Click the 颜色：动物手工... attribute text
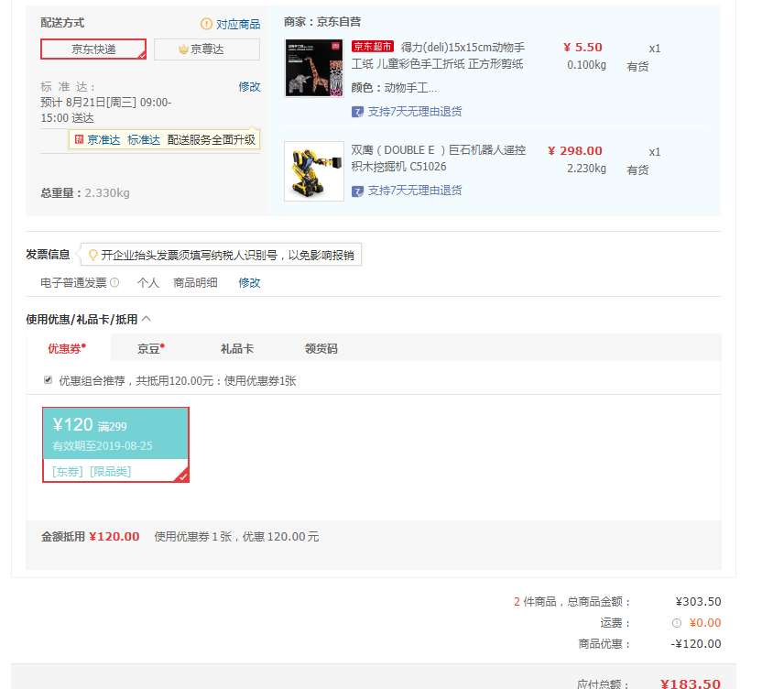Screen dimensions: 784x689 pyautogui.click(x=394, y=88)
